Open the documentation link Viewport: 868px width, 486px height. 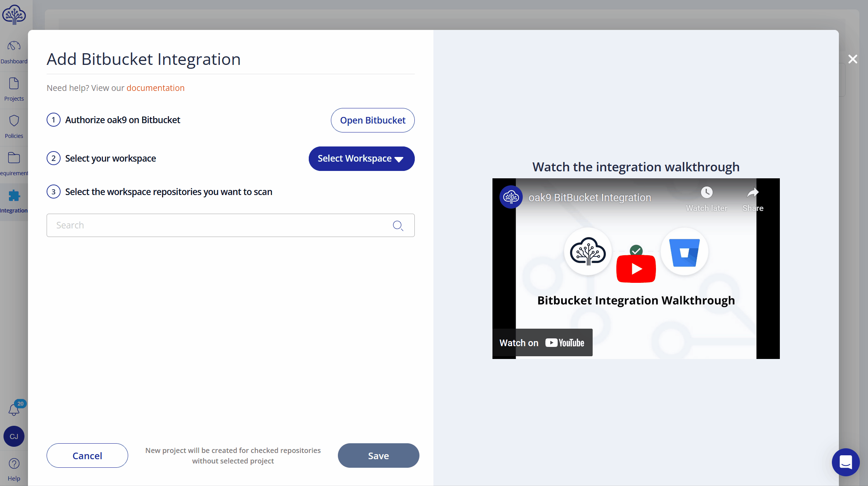155,88
